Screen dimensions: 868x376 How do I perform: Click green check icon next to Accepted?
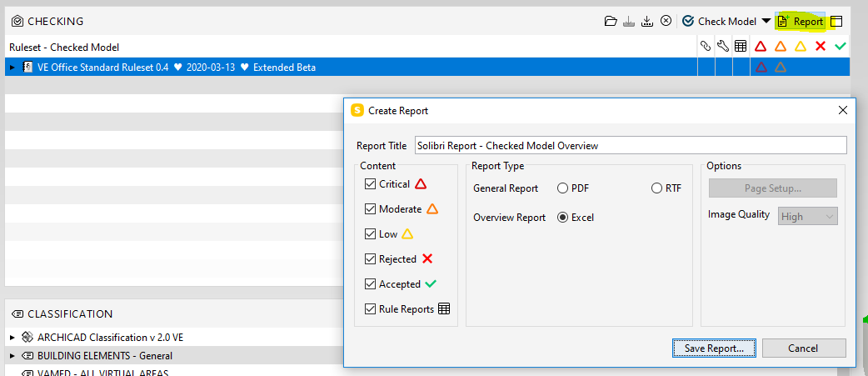(431, 284)
